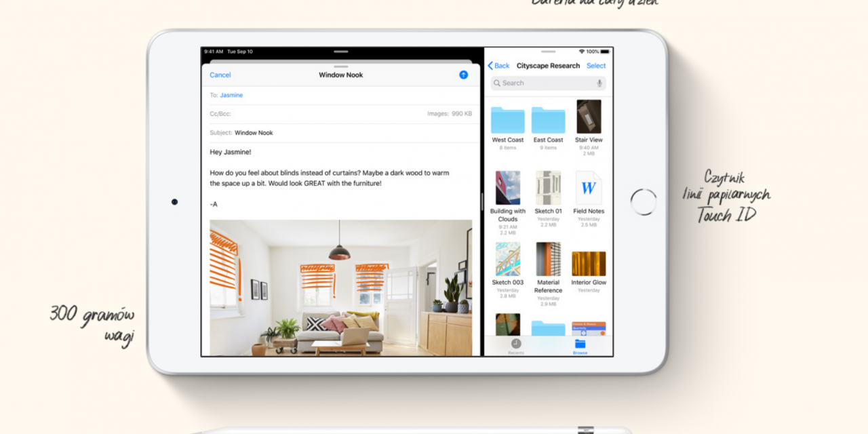868x434 pixels.
Task: Tap the Wi-Fi status icon
Action: pyautogui.click(x=581, y=51)
